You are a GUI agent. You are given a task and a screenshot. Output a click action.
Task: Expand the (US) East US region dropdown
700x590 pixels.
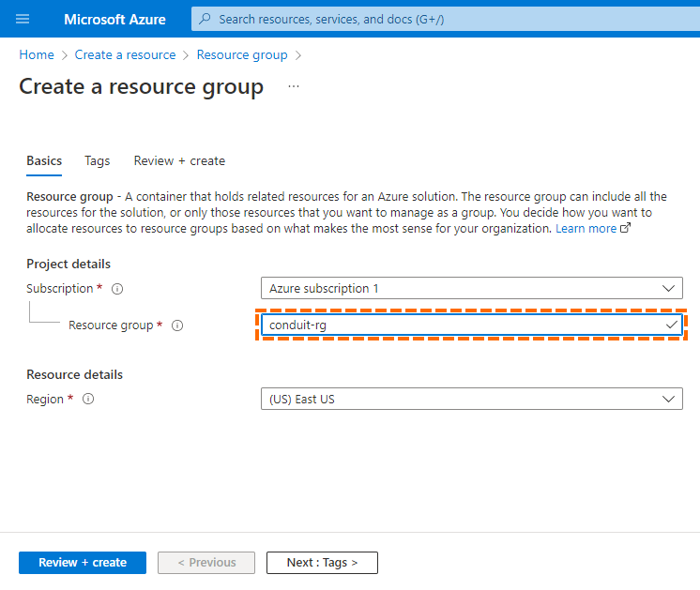click(472, 399)
